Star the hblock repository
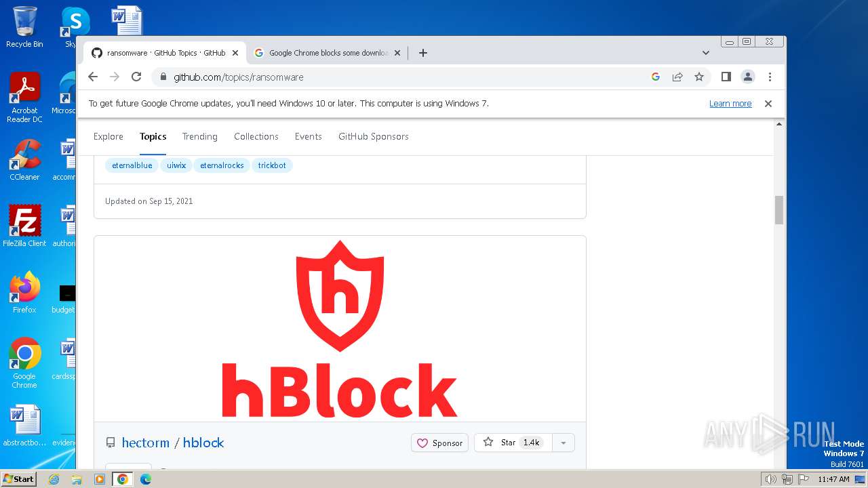The width and height of the screenshot is (868, 488). point(513,443)
